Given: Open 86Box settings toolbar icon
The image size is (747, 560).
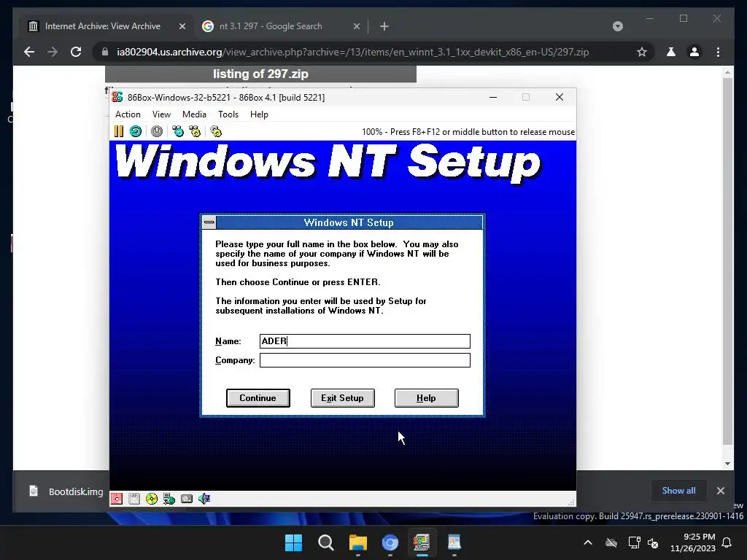Looking at the screenshot, I should pyautogui.click(x=216, y=131).
